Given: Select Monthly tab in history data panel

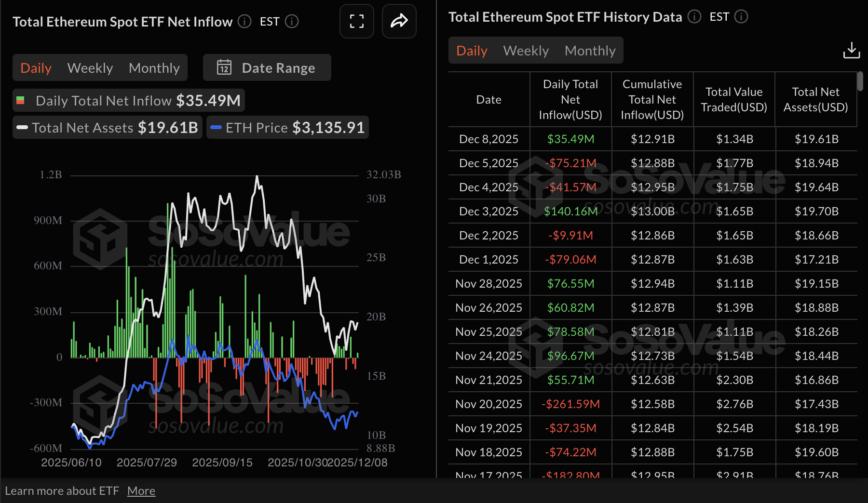Looking at the screenshot, I should (590, 50).
